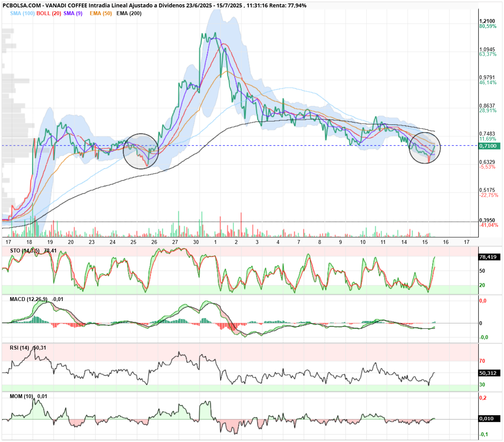
Task: Select the EMA (50) legend label
Action: pos(100,13)
